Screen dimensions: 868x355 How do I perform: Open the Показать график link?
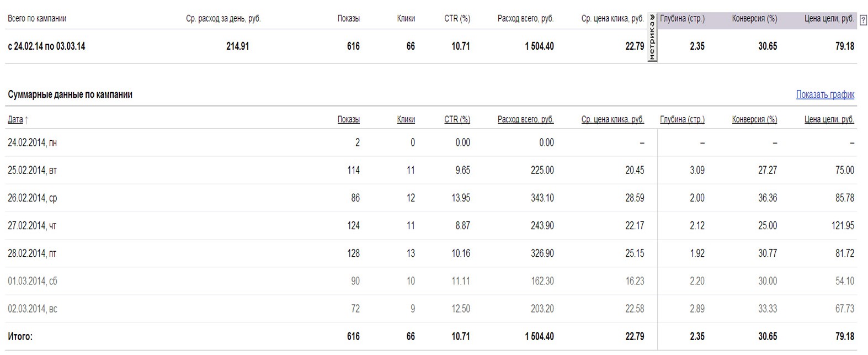point(825,94)
